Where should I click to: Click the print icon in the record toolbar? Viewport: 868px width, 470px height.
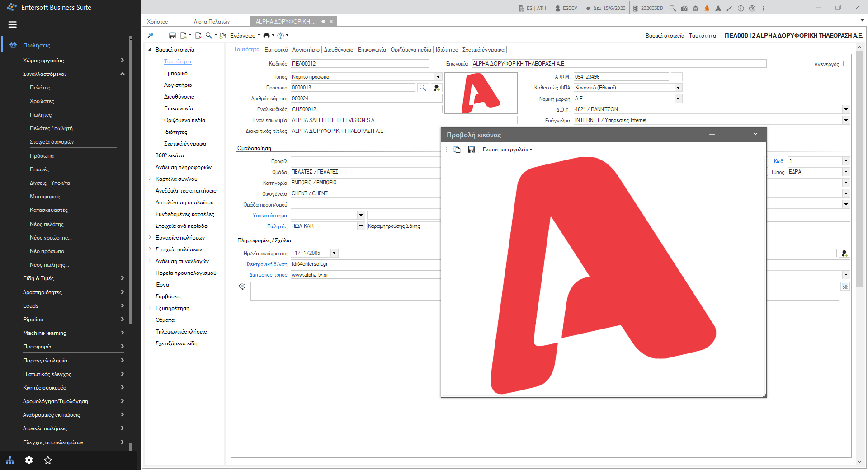266,35
